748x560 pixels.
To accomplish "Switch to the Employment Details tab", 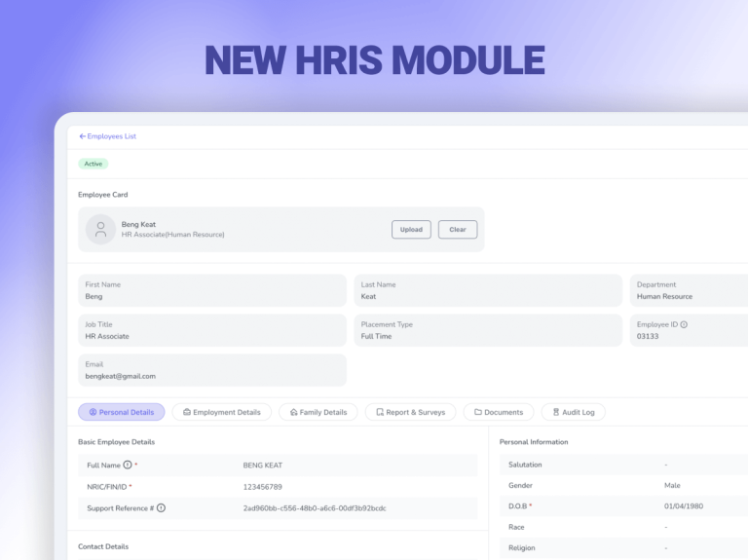I will [x=221, y=412].
